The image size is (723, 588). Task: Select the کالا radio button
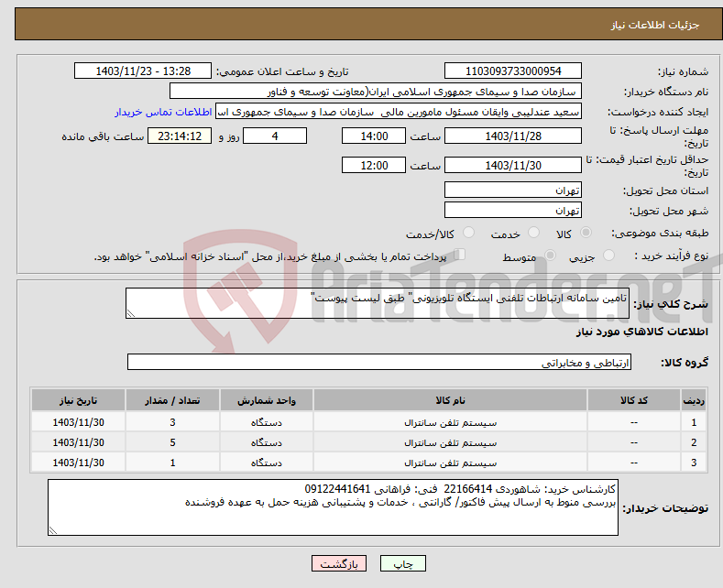pos(586,233)
